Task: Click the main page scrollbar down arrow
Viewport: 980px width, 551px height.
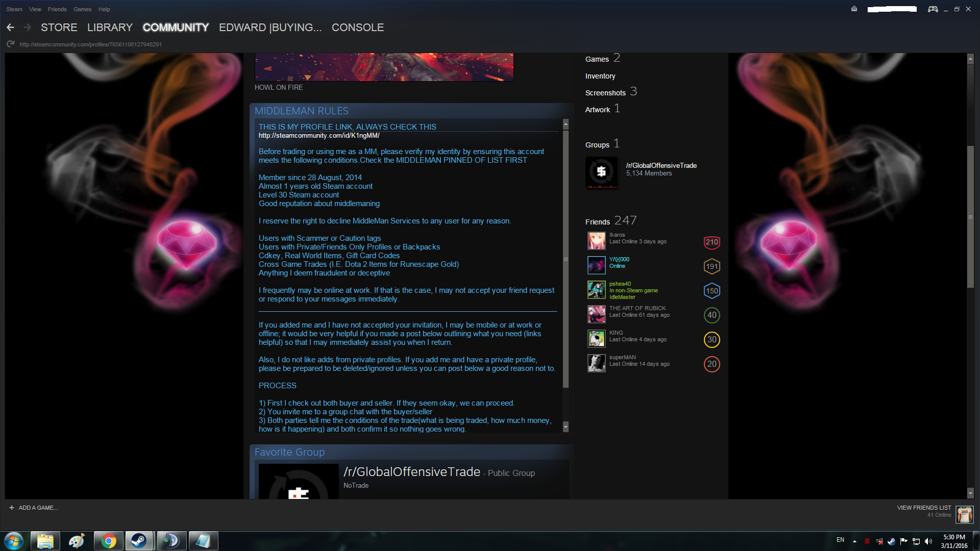Action: [970, 493]
